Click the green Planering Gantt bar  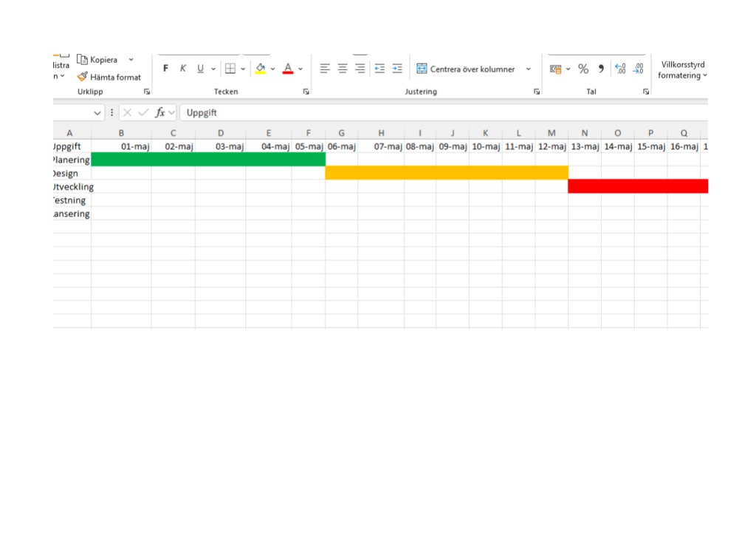[x=208, y=160]
